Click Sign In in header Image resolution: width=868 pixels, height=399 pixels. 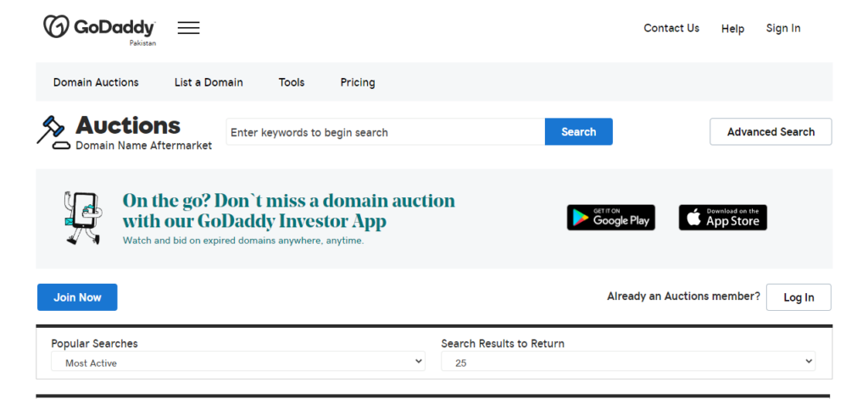[782, 28]
